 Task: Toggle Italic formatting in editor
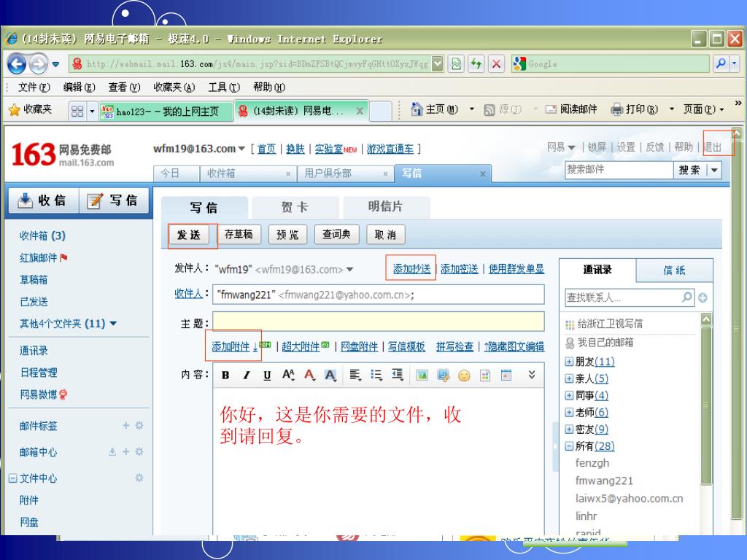pos(247,376)
